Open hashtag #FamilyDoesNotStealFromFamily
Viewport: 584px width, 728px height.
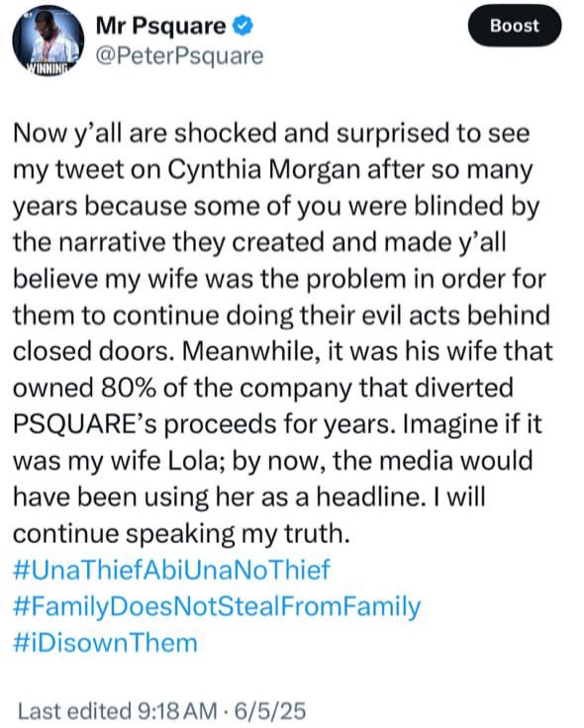pyautogui.click(x=217, y=606)
